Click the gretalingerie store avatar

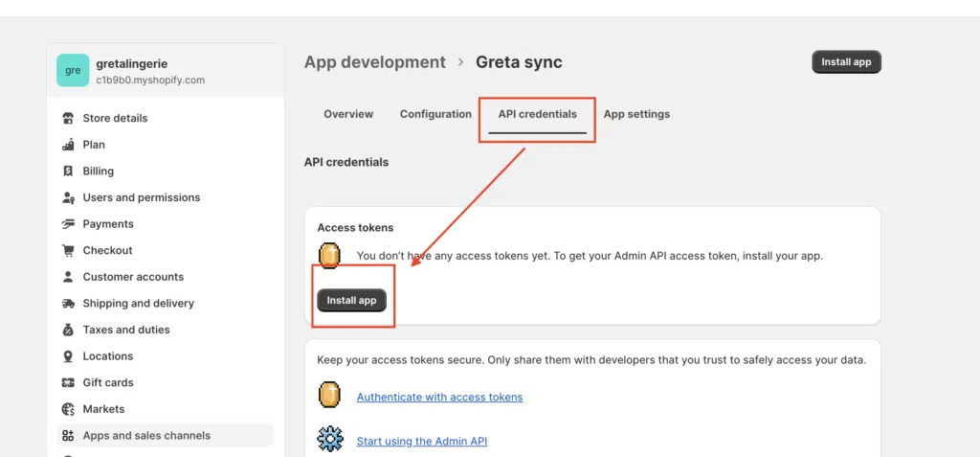point(73,71)
